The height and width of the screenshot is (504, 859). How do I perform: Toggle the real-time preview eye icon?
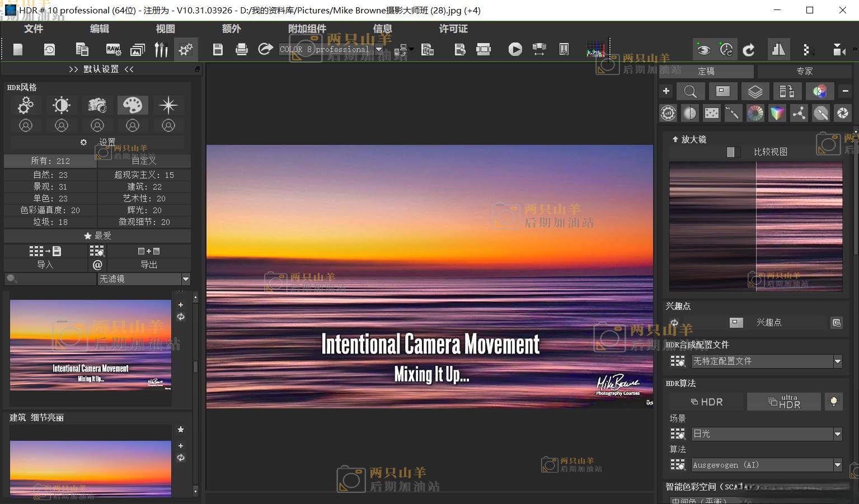(703, 50)
